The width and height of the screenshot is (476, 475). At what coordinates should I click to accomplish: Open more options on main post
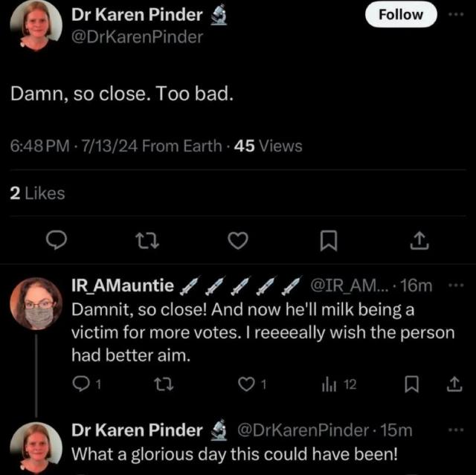[x=456, y=15]
